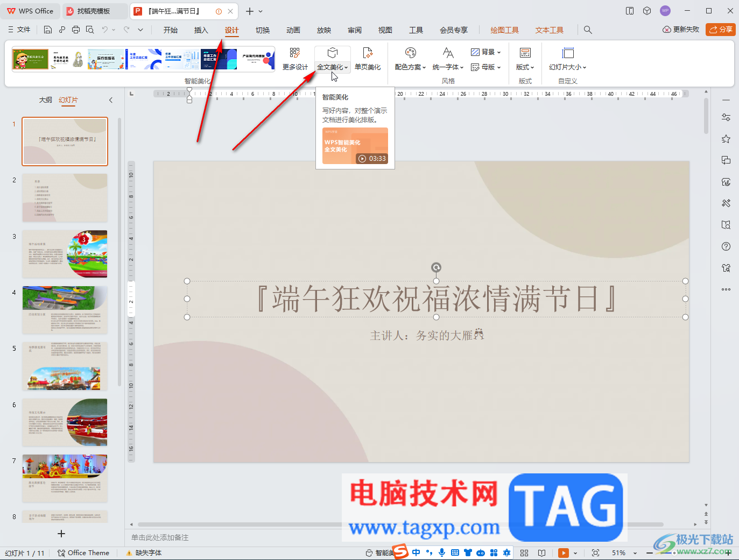Toggle Chinese/English input mode 中
Image resolution: width=739 pixels, height=560 pixels.
pos(416,552)
